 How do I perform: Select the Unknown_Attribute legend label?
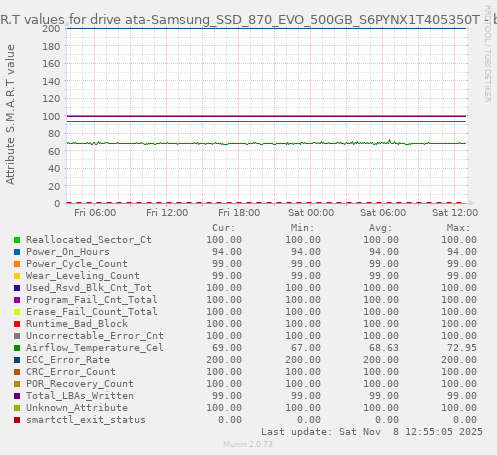pos(77,408)
